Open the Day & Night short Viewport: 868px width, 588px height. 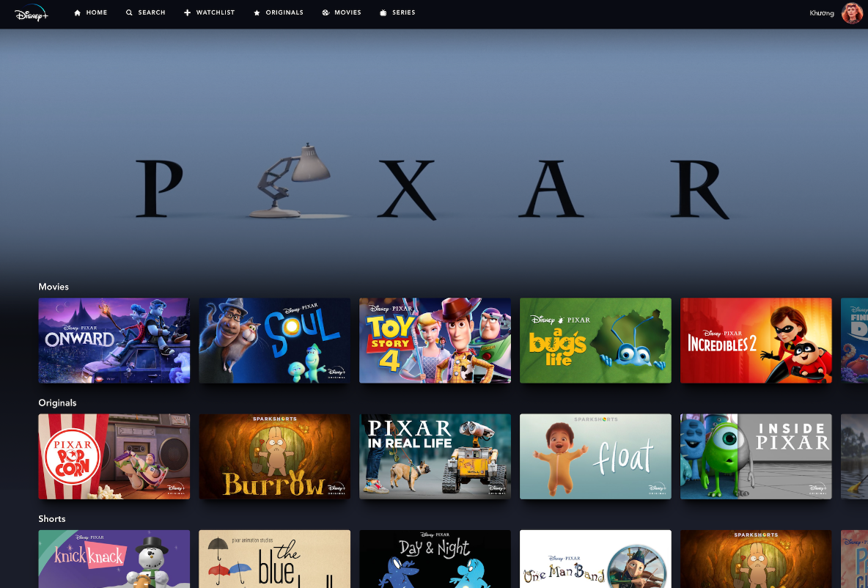(435, 559)
